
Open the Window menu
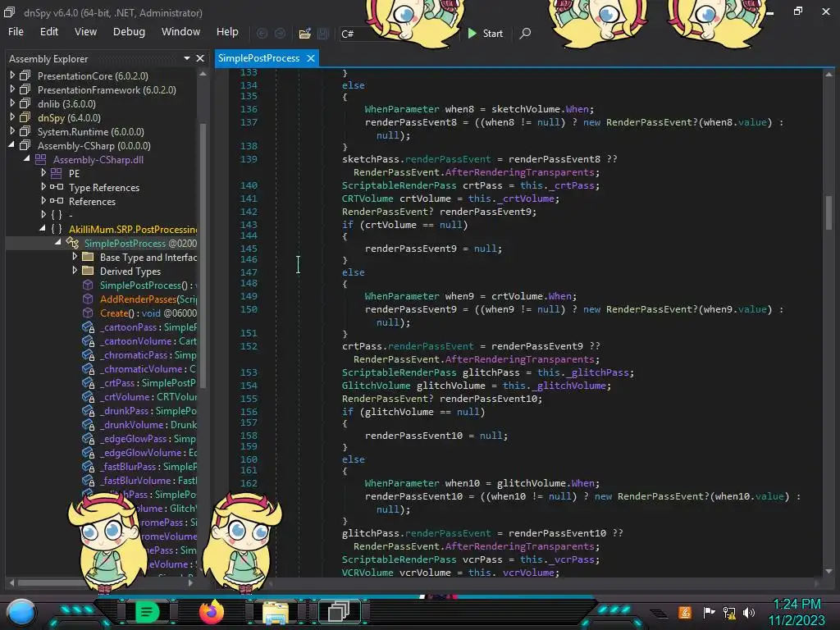point(180,32)
